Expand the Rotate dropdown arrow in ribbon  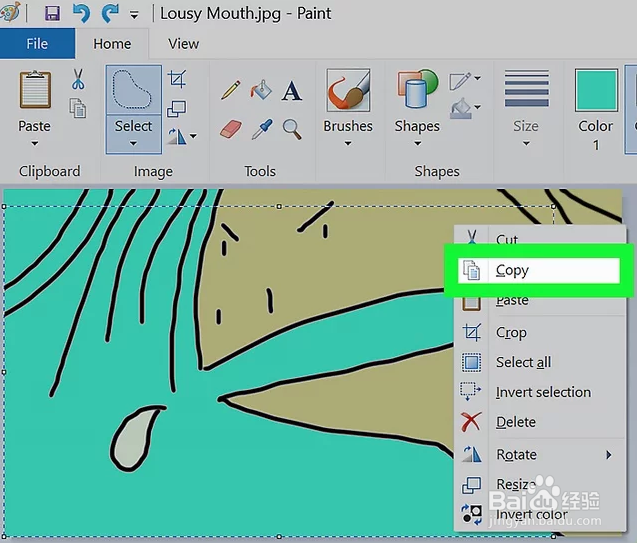pyautogui.click(x=193, y=136)
